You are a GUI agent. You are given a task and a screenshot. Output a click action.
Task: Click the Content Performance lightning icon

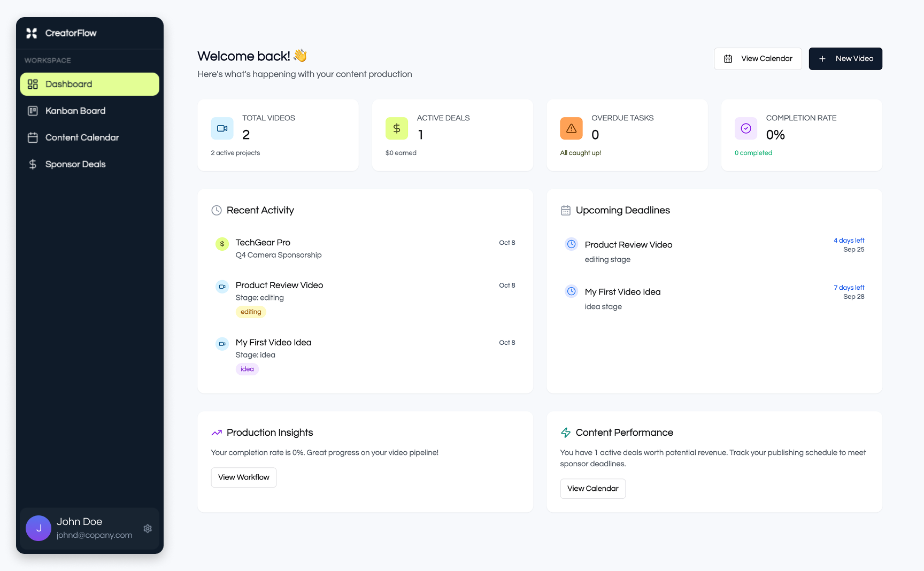pos(566,433)
